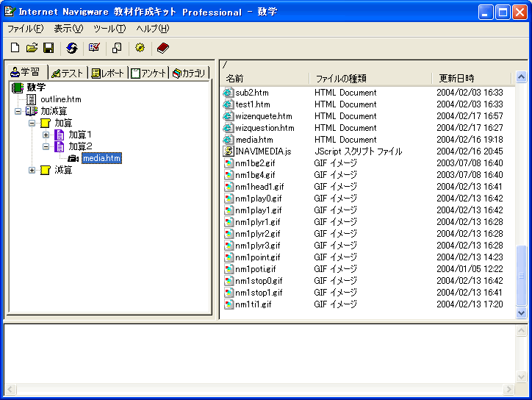
Task: Click the New file toolbar icon
Action: (15, 48)
